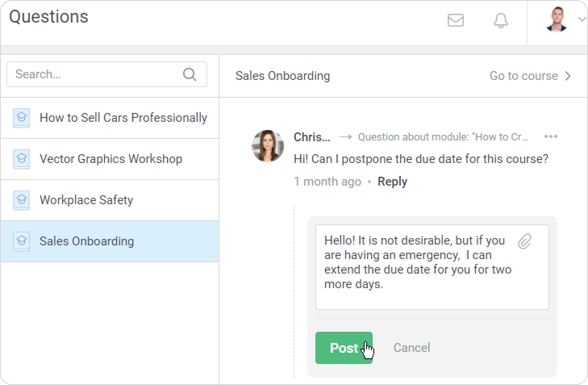588x385 pixels.
Task: Open the three-dot menu for the question
Action: tap(550, 137)
